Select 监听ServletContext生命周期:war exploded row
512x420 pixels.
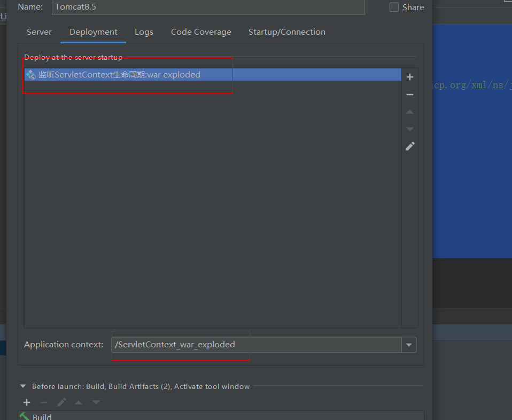pyautogui.click(x=213, y=75)
